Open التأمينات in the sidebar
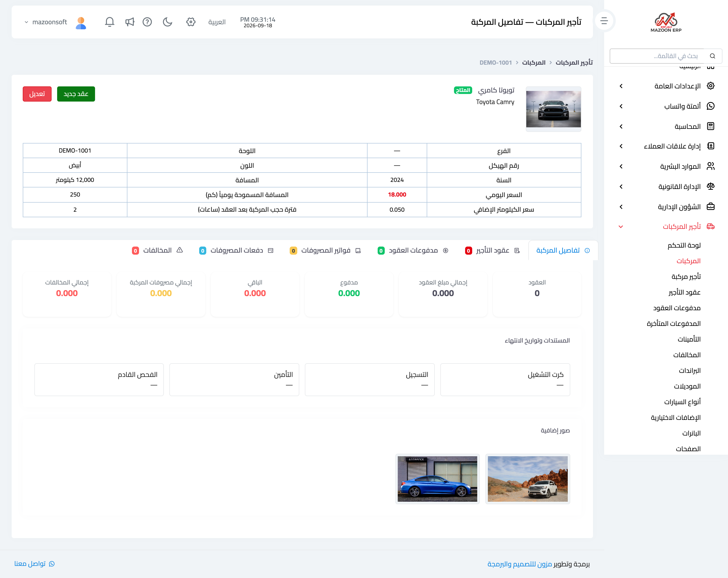Viewport: 728px width, 578px height. (689, 339)
